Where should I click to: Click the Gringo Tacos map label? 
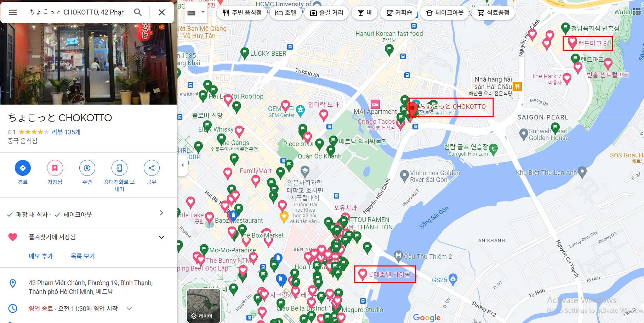(376, 122)
